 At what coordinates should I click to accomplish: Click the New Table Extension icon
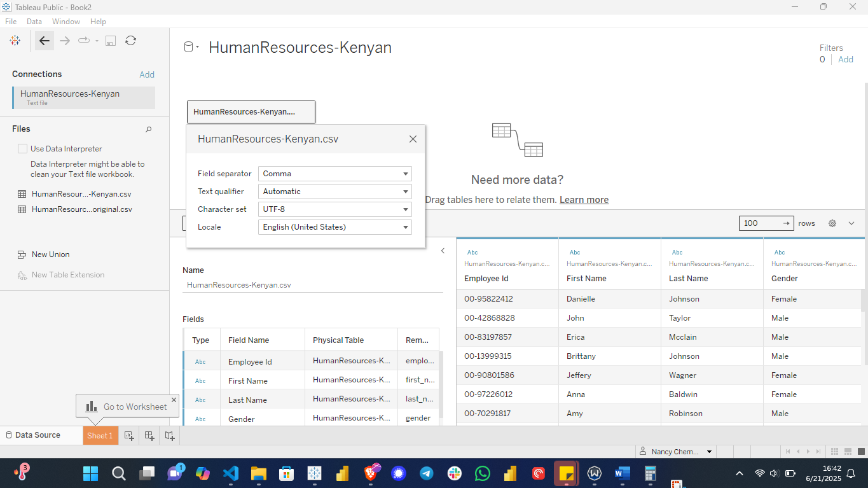pos(22,275)
